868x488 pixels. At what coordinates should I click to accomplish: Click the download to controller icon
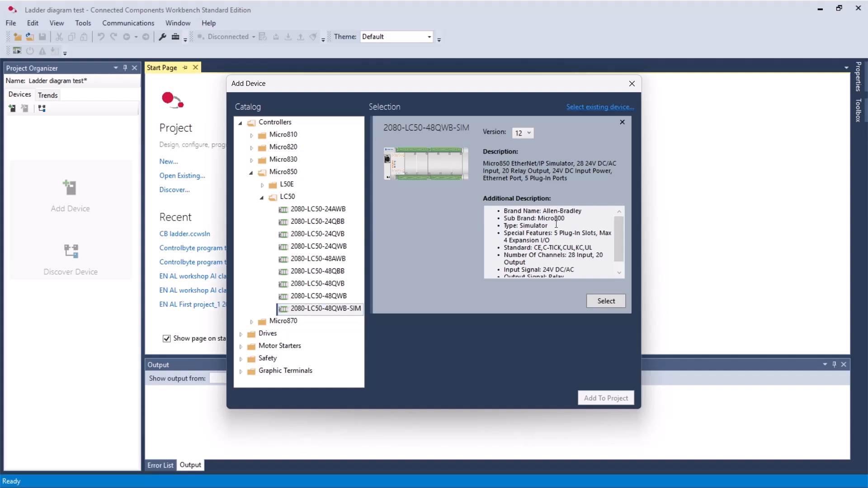point(288,37)
